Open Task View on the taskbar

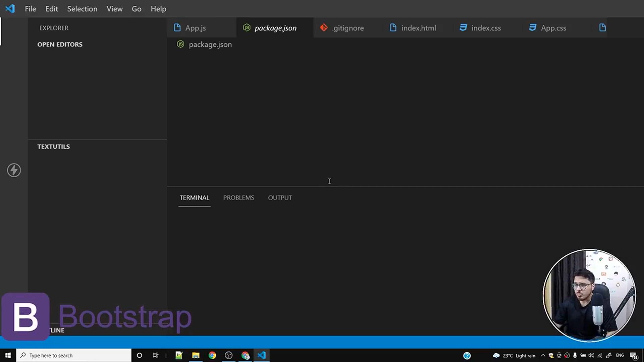155,355
